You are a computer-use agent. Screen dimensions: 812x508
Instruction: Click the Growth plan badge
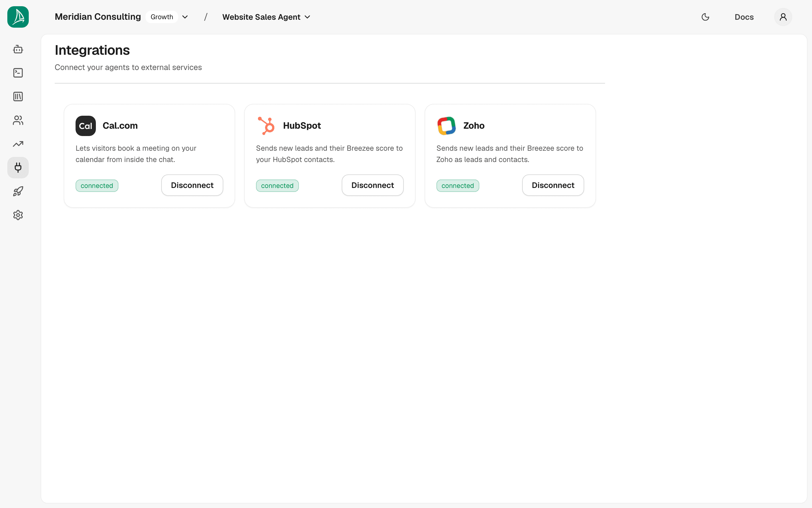162,17
